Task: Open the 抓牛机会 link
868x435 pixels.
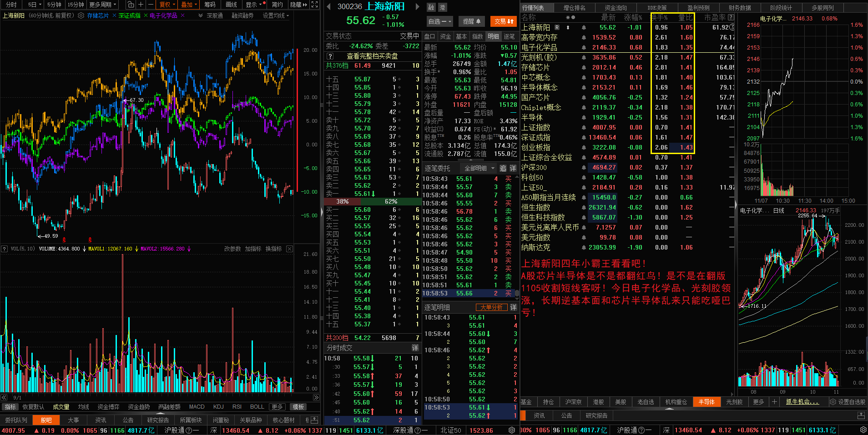Action: click(x=802, y=402)
